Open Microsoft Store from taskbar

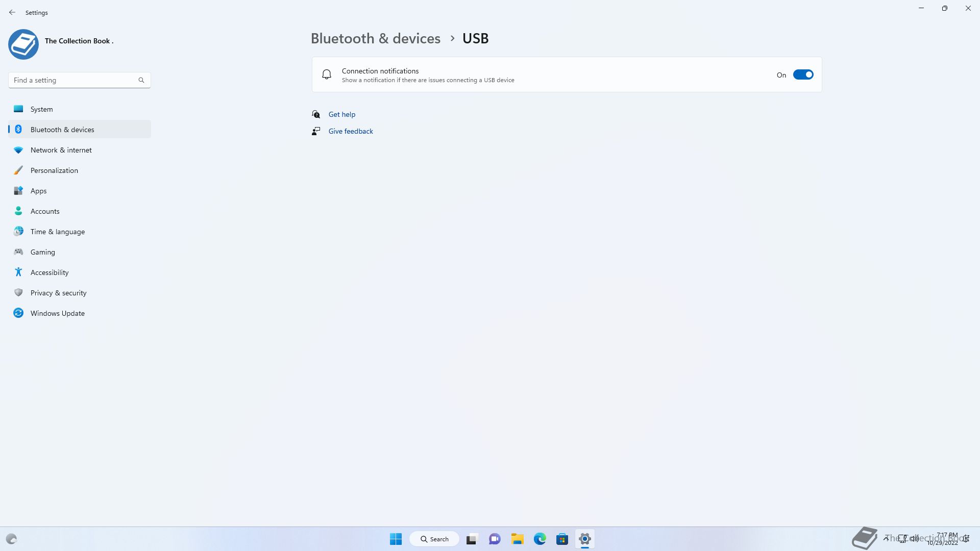click(562, 539)
